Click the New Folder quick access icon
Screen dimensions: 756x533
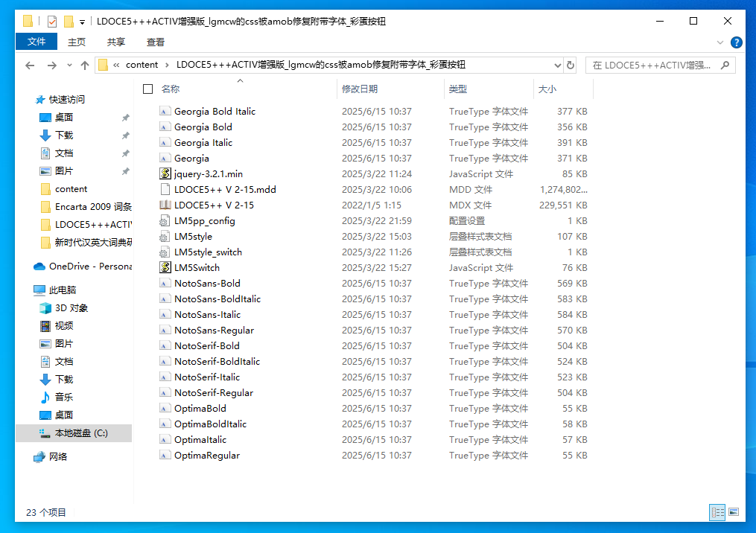click(69, 21)
